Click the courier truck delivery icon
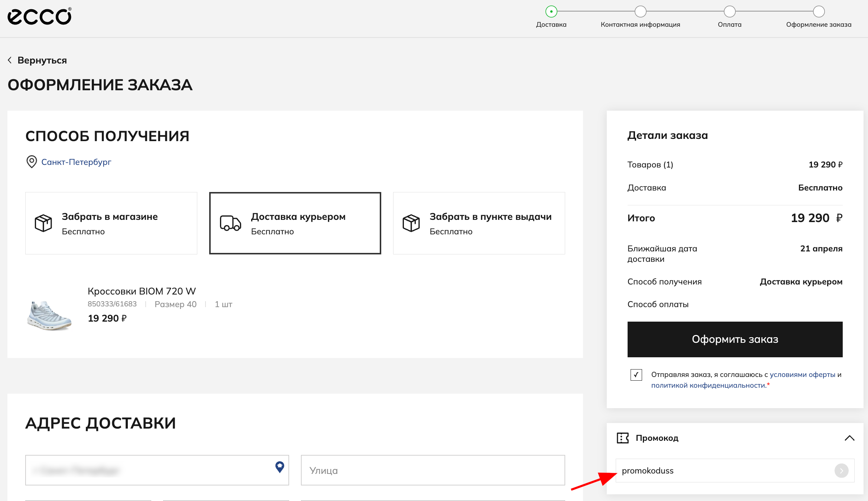868x501 pixels. [230, 223]
